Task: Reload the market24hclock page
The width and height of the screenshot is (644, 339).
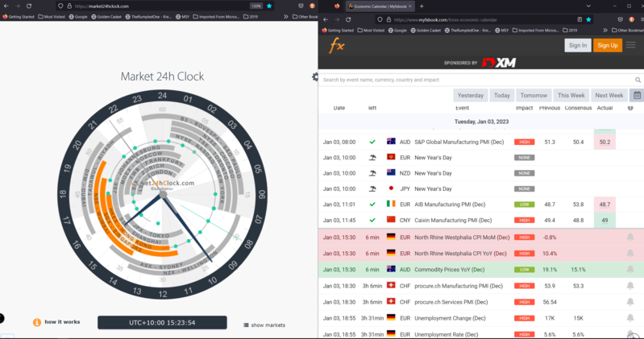Action: point(29,6)
